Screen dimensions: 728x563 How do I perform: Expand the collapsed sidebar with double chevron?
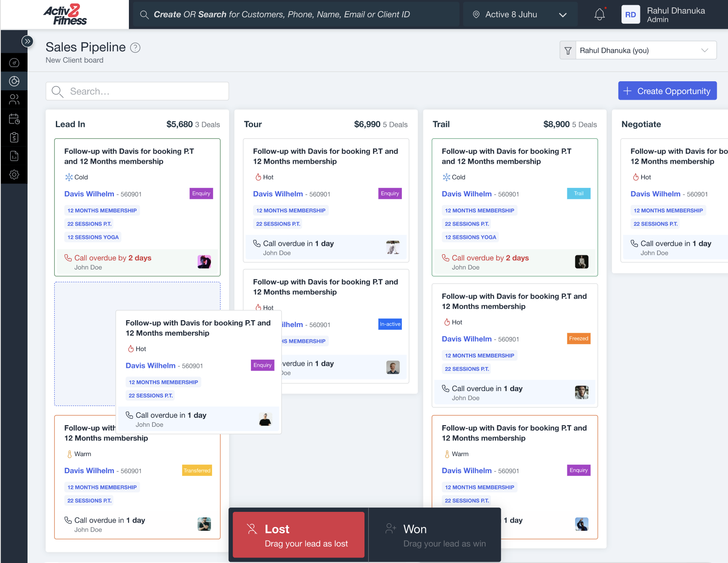[27, 41]
